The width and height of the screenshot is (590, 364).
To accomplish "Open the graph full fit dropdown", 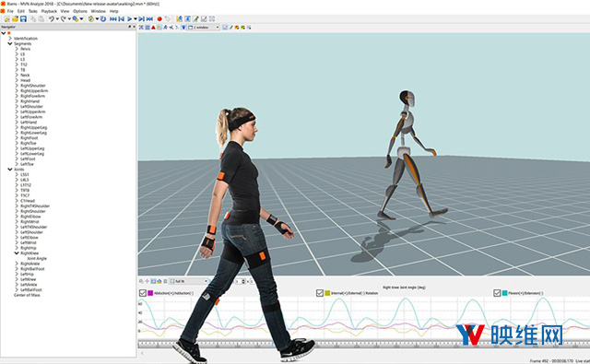I will 188,281.
